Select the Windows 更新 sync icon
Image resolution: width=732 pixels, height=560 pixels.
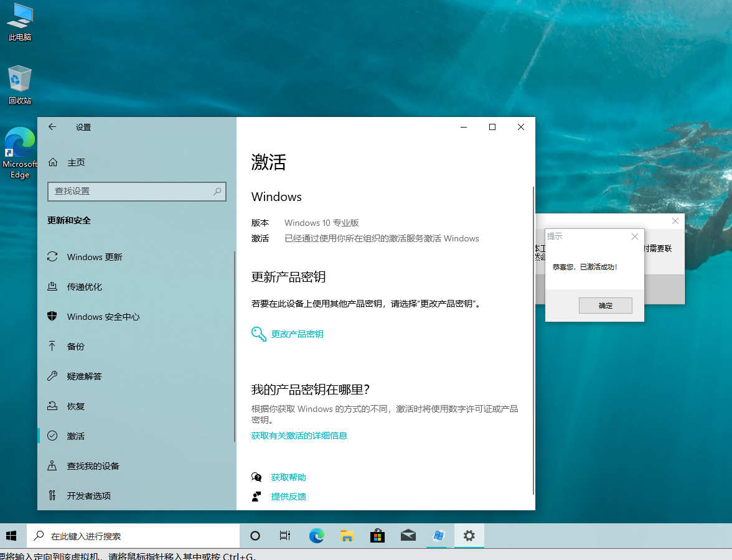pyautogui.click(x=52, y=256)
